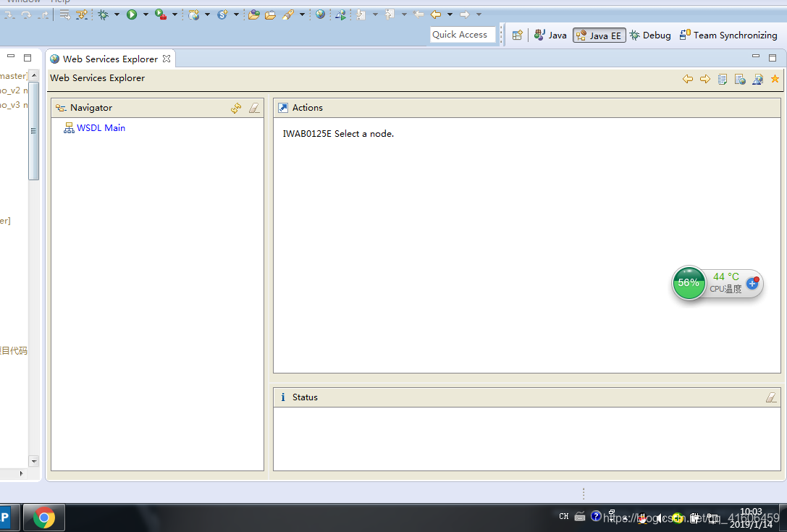Screen dimensions: 787x532
Task: Click the Open Type folder icon
Action: tap(254, 14)
